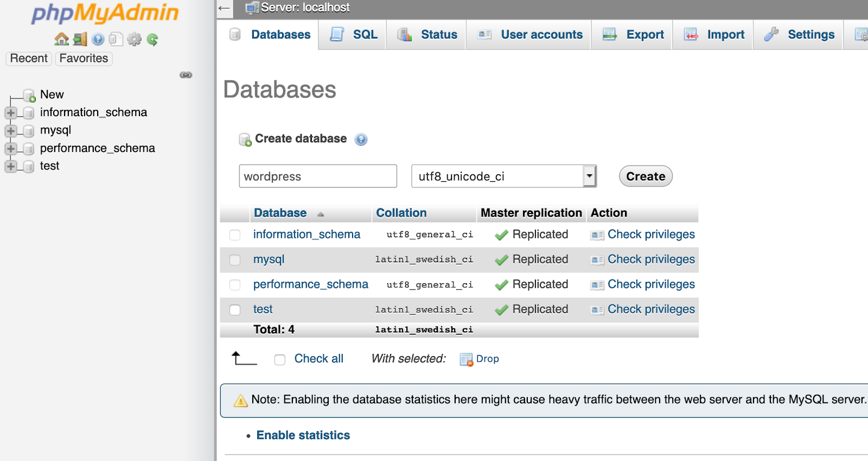Click the partially visible tab icon after Settings
This screenshot has width=868, height=461.
click(861, 35)
